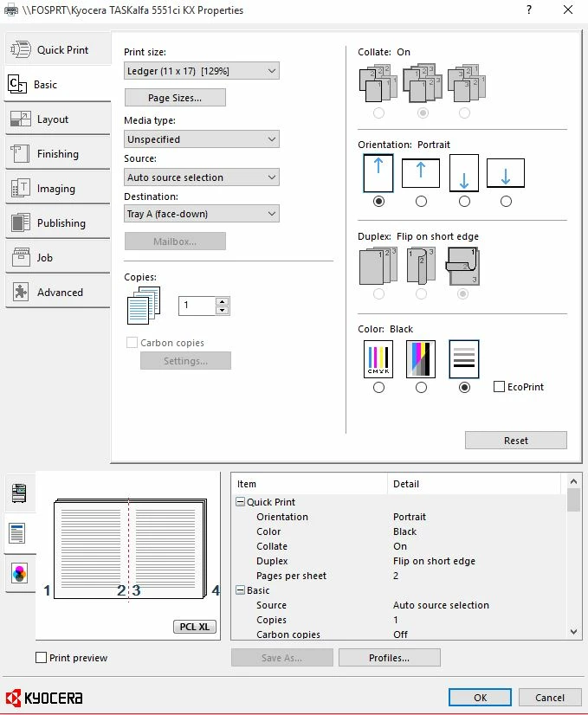The image size is (588, 715).
Task: Switch to the Basic tab
Action: (x=57, y=84)
